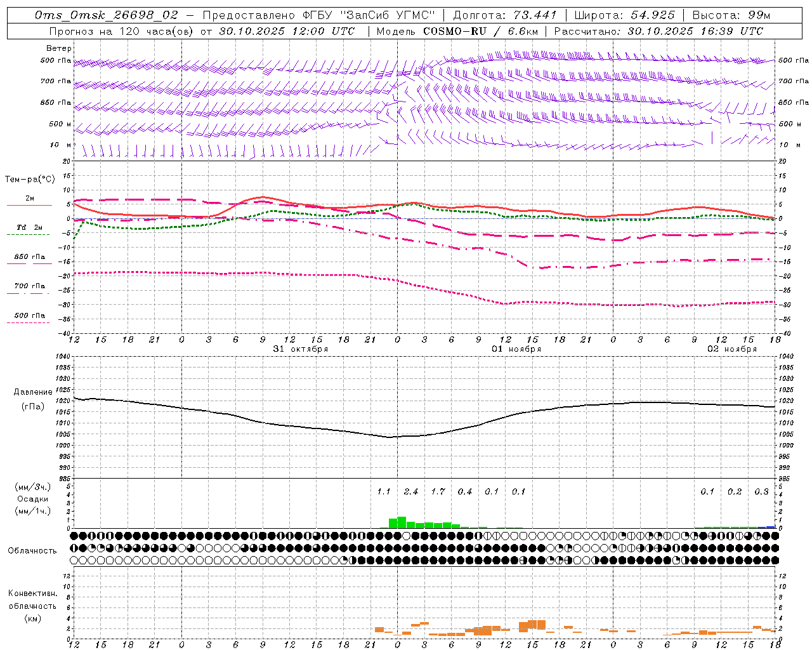
Task: Click the station ID Oms_Omsk_26698_02
Action: coord(107,15)
